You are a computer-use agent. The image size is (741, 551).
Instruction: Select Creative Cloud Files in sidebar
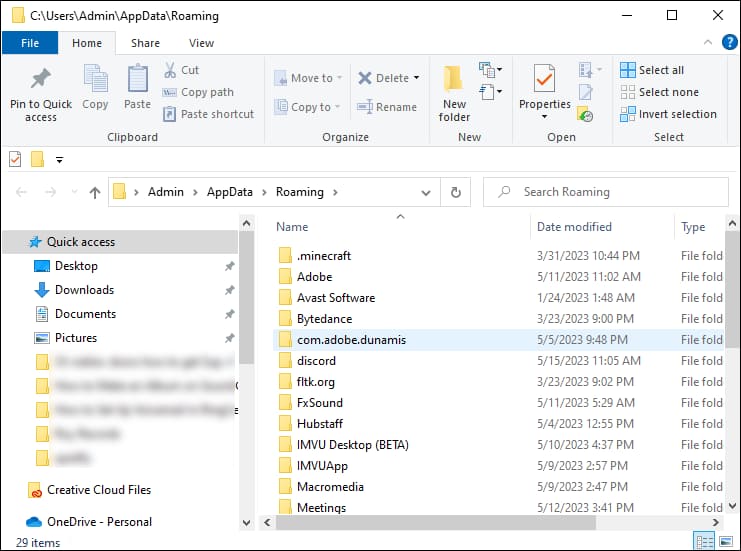(89, 490)
